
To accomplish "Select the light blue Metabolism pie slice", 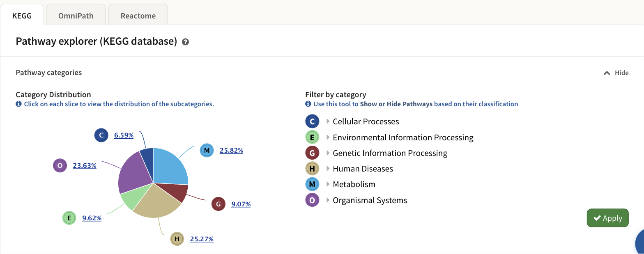I will (x=170, y=166).
